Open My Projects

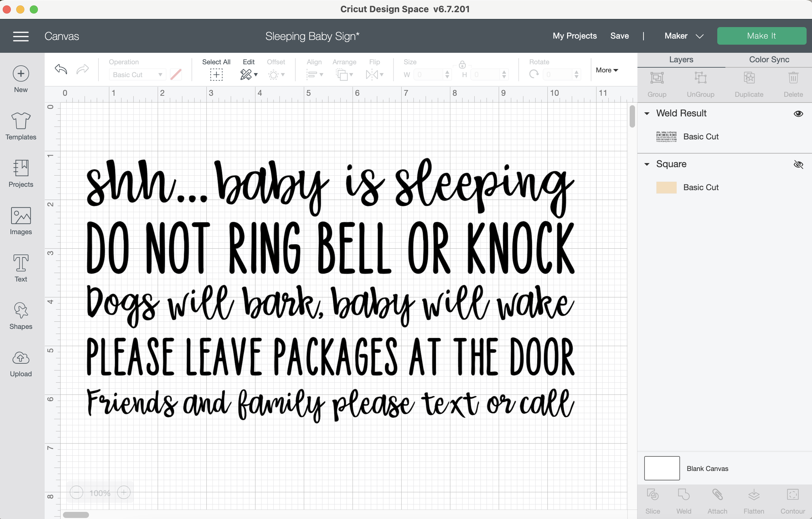(574, 36)
